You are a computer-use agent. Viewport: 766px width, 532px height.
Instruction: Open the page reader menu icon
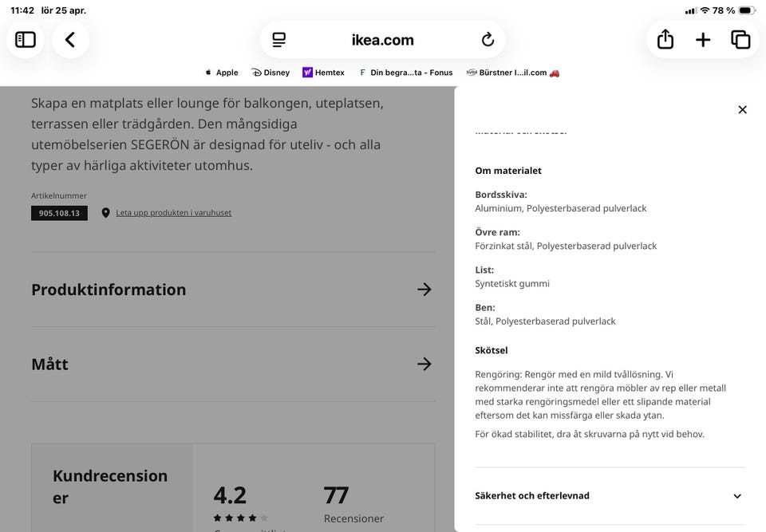pyautogui.click(x=278, y=40)
